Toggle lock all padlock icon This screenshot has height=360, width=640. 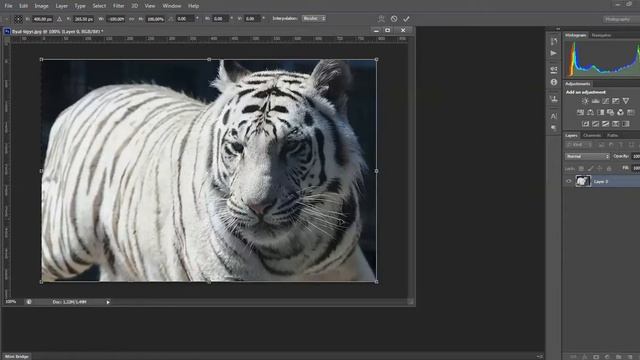tap(609, 169)
